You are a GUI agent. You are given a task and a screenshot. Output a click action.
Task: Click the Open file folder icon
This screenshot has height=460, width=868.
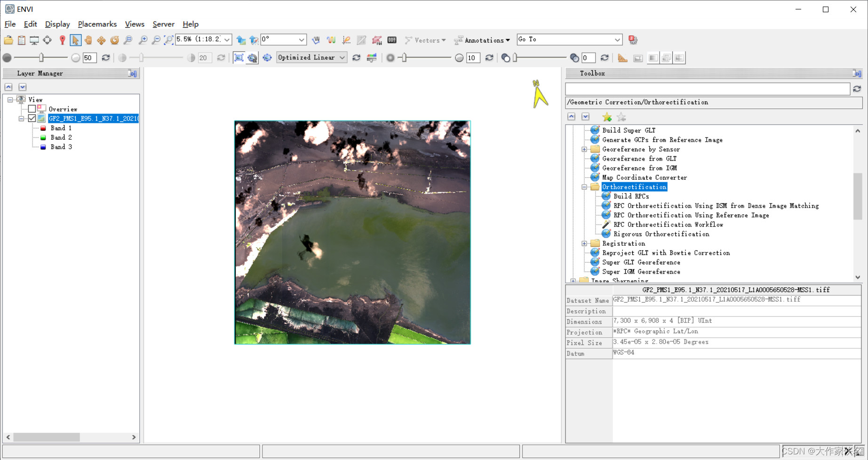pos(8,40)
